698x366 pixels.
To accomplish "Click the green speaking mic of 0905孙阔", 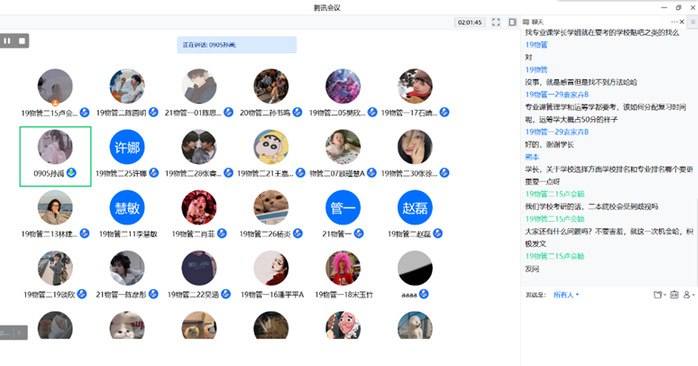I will tap(71, 173).
